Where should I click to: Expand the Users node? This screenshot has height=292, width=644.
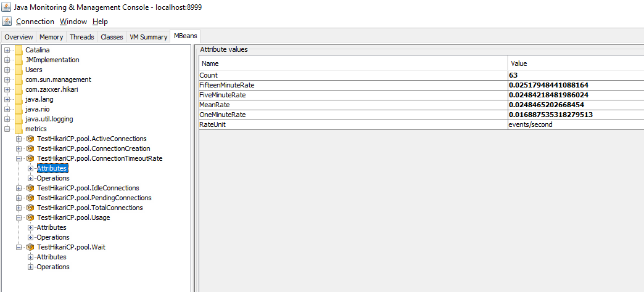[x=7, y=70]
